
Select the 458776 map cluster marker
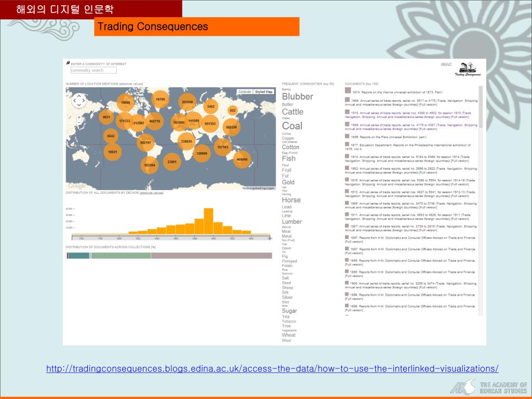click(155, 121)
